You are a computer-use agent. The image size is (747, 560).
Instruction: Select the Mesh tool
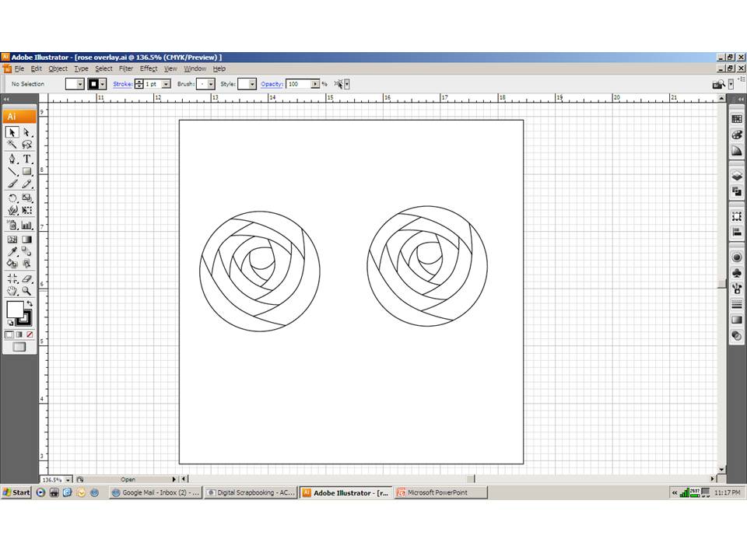click(12, 240)
